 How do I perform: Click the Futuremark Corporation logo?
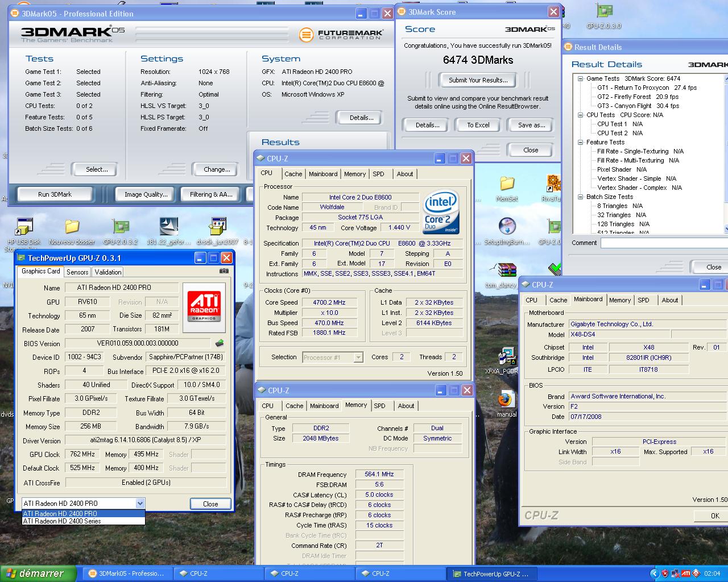coord(341,35)
